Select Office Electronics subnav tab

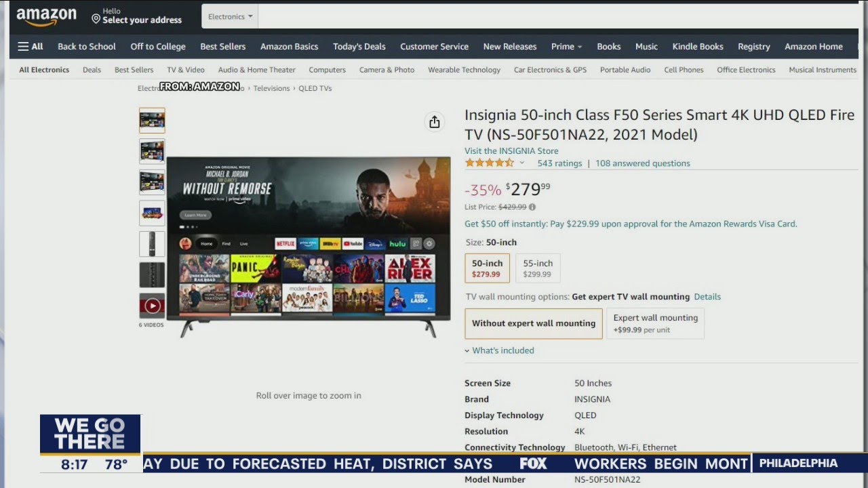[x=747, y=70]
